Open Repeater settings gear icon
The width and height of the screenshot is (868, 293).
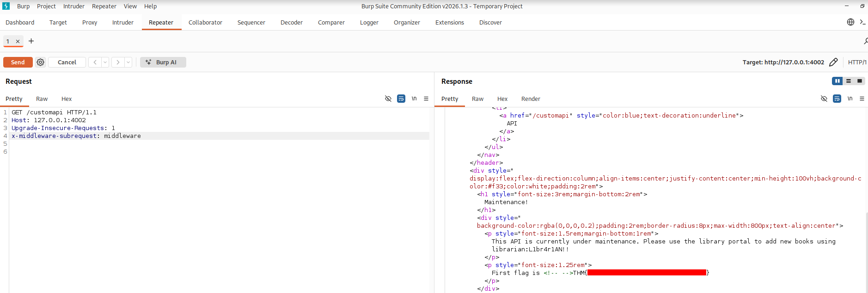41,62
